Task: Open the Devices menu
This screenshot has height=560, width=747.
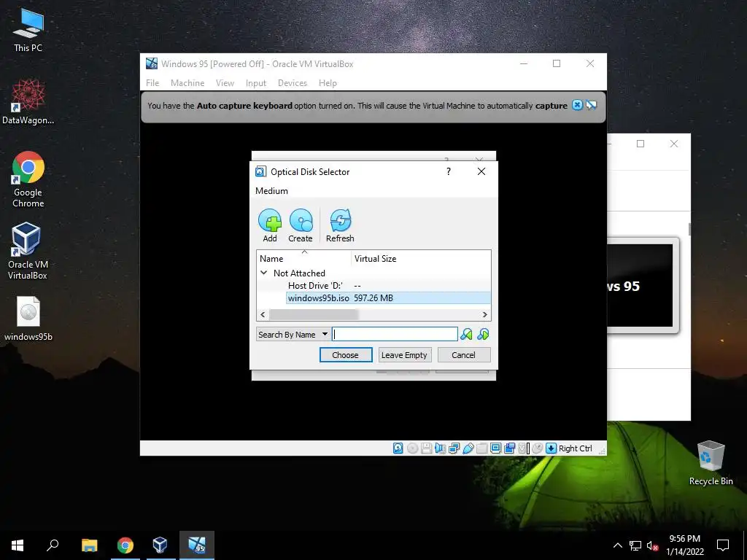Action: [292, 83]
